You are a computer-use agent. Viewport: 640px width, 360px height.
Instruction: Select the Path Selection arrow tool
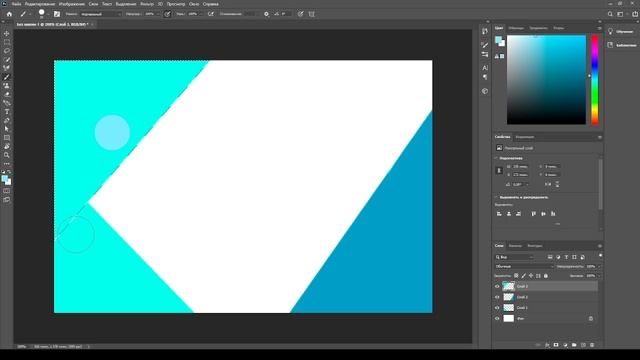click(7, 129)
